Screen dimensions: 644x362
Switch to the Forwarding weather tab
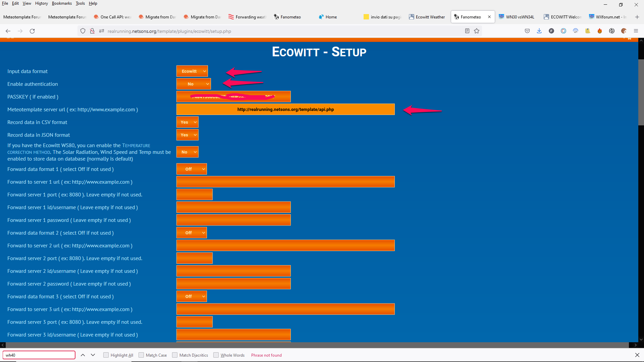coord(247,17)
